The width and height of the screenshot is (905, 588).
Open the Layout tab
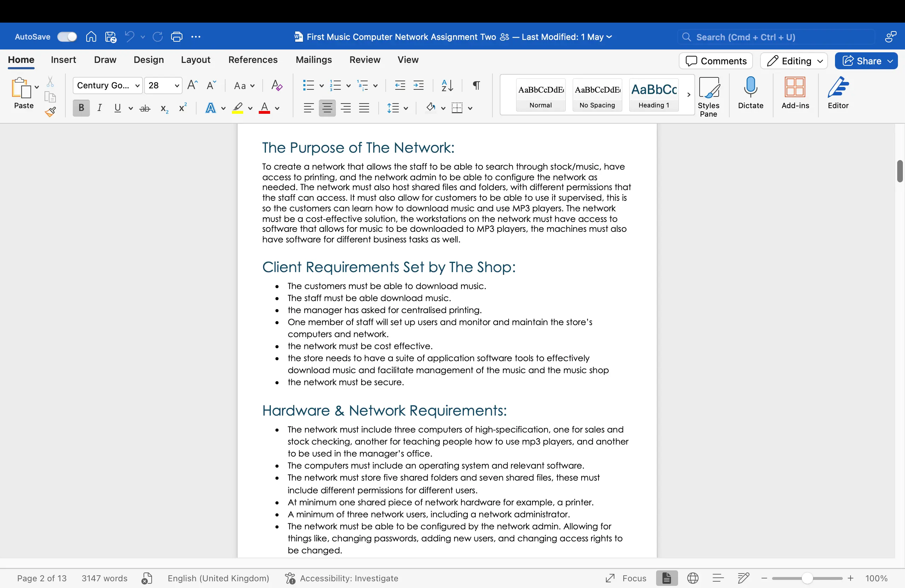195,60
